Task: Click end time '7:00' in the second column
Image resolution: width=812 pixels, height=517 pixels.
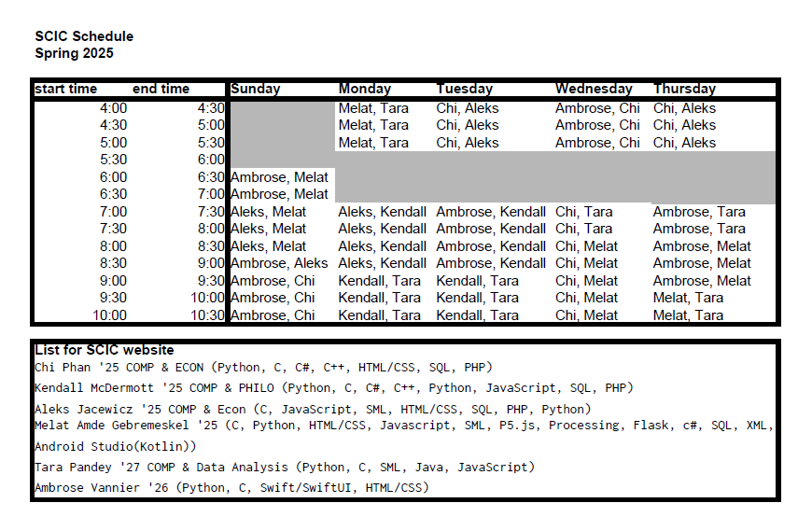Action: click(211, 194)
